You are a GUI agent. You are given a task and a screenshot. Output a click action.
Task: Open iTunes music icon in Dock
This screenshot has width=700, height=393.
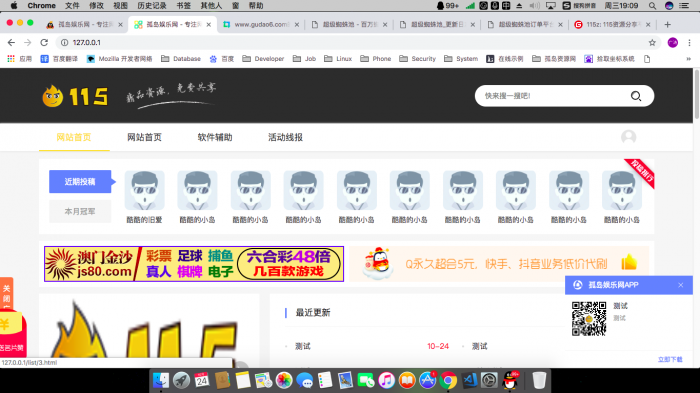(387, 380)
